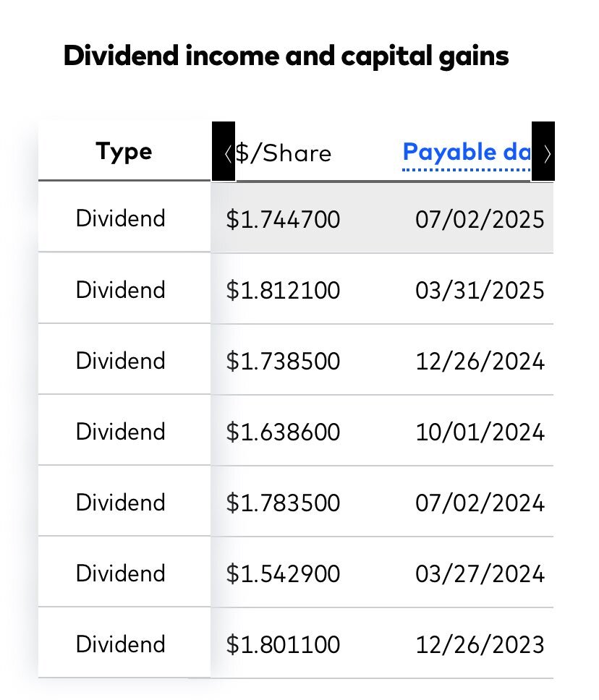Click the right scroll arrow on the table

click(x=543, y=151)
